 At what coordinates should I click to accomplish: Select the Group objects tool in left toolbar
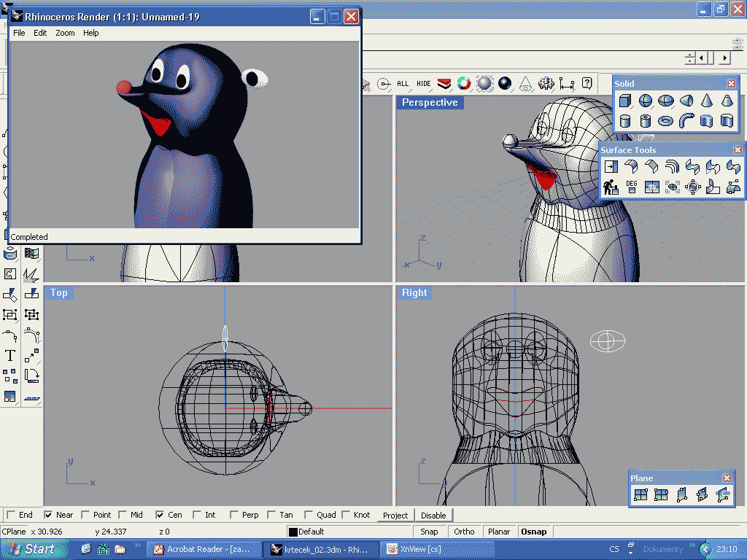click(10, 315)
